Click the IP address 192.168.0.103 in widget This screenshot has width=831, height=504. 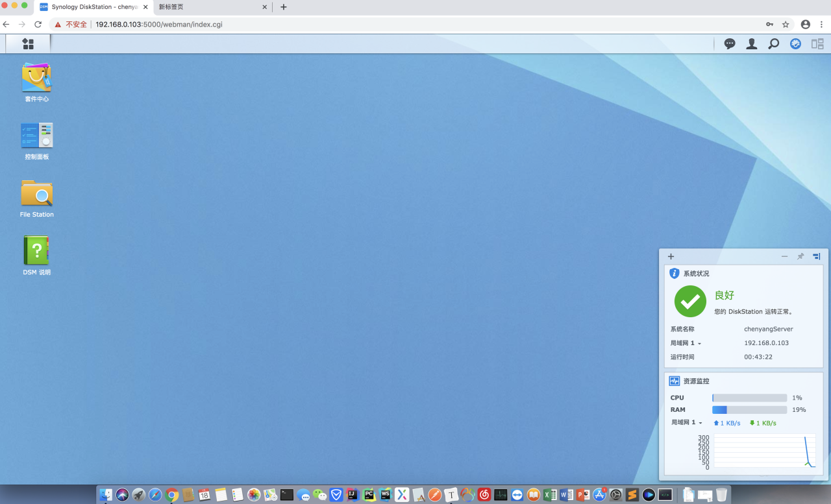[x=767, y=343]
